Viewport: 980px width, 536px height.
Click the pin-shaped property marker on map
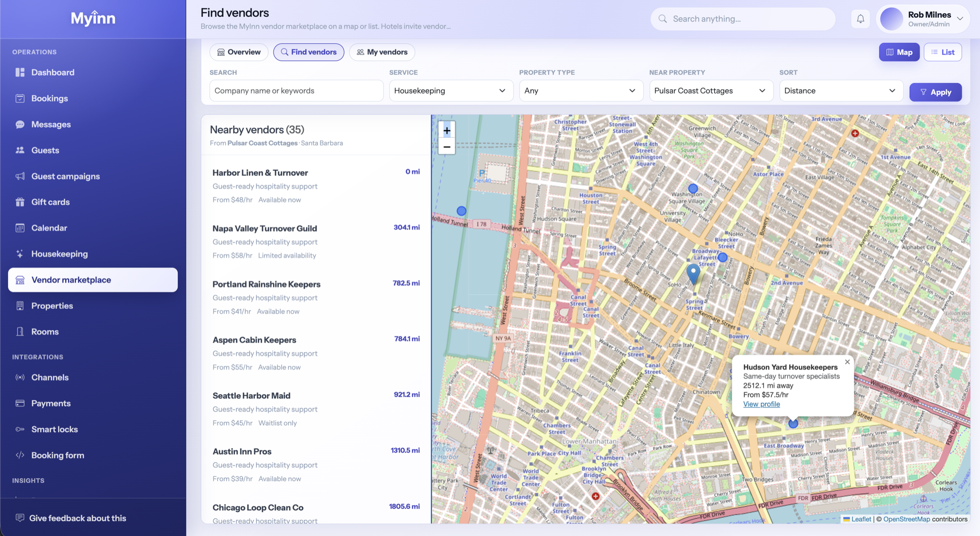click(x=693, y=273)
